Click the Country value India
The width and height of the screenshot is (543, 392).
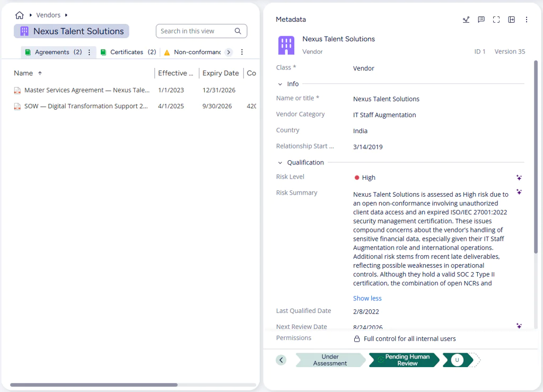(x=360, y=131)
